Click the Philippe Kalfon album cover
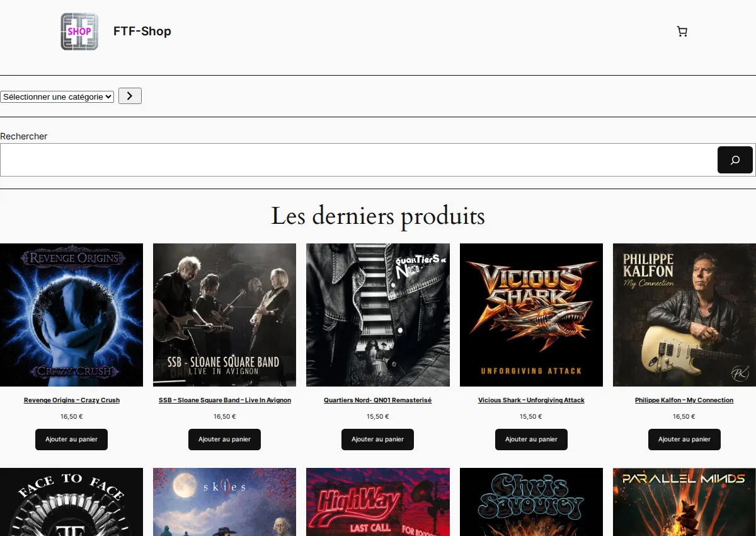This screenshot has height=536, width=756. click(x=684, y=315)
